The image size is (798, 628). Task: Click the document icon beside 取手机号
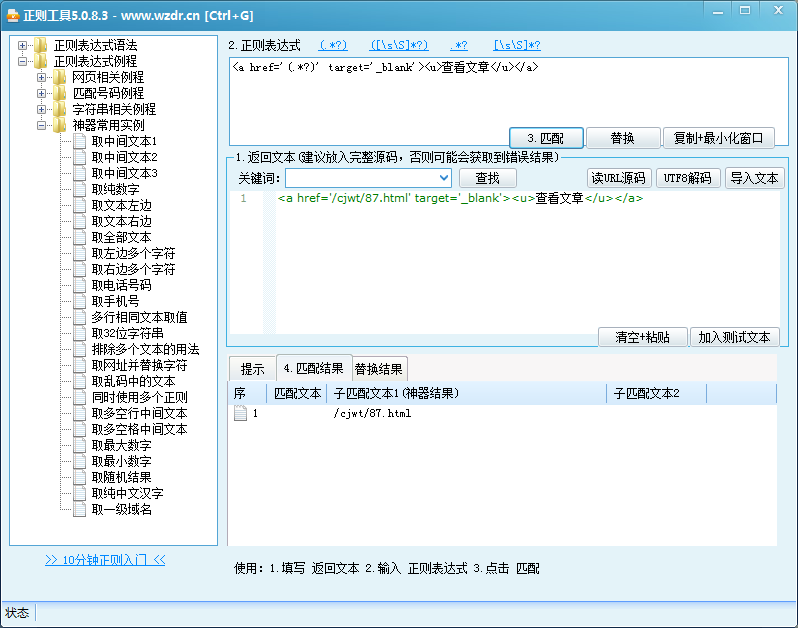[x=79, y=301]
